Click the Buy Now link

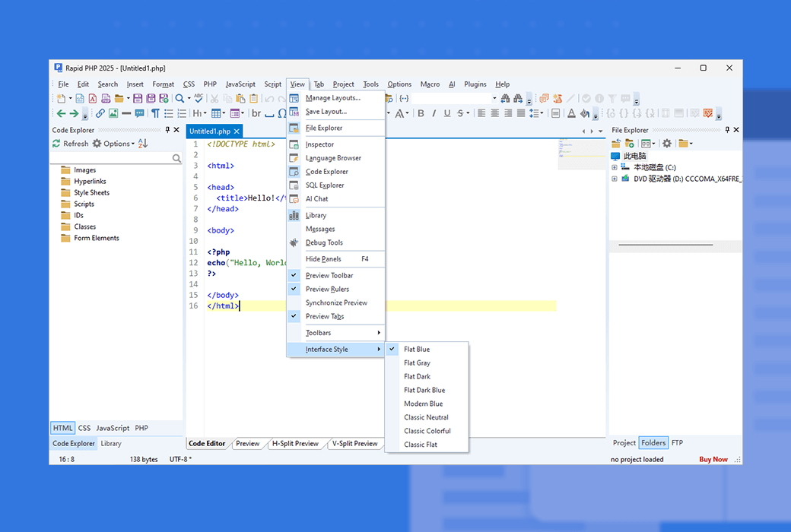pyautogui.click(x=713, y=459)
